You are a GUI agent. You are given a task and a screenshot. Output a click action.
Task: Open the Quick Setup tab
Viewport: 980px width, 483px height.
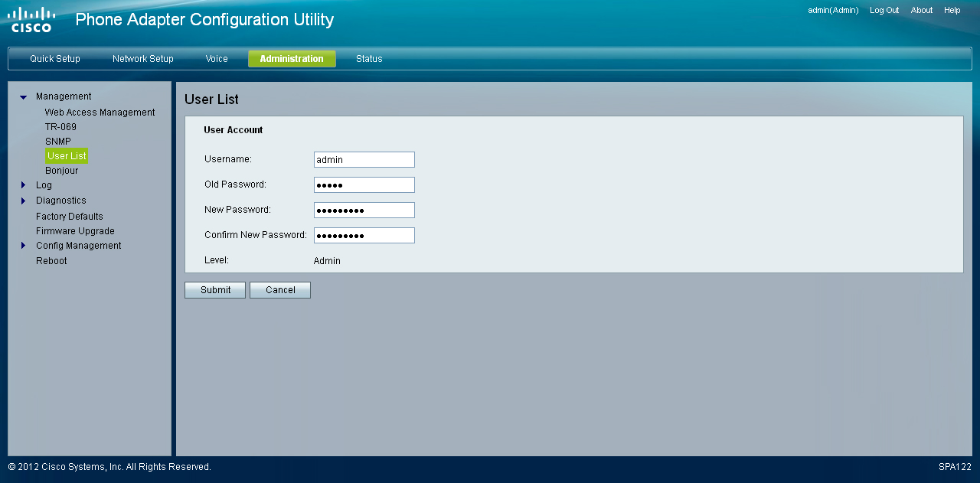(x=55, y=59)
